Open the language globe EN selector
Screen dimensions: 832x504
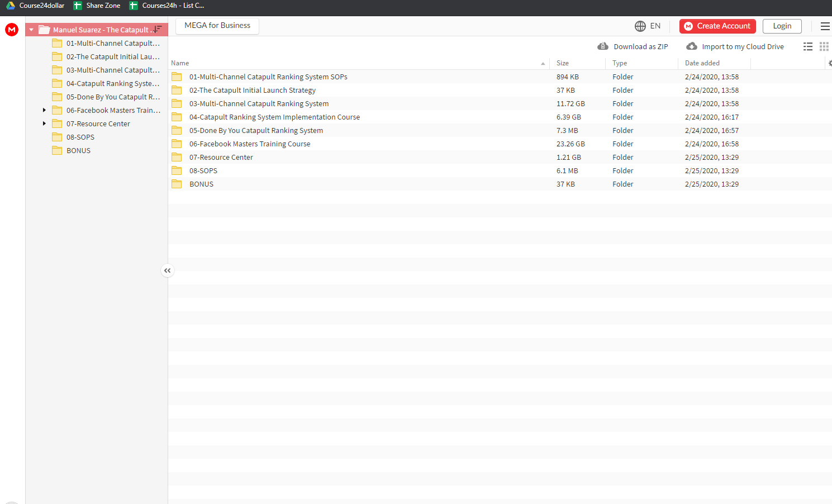point(648,26)
